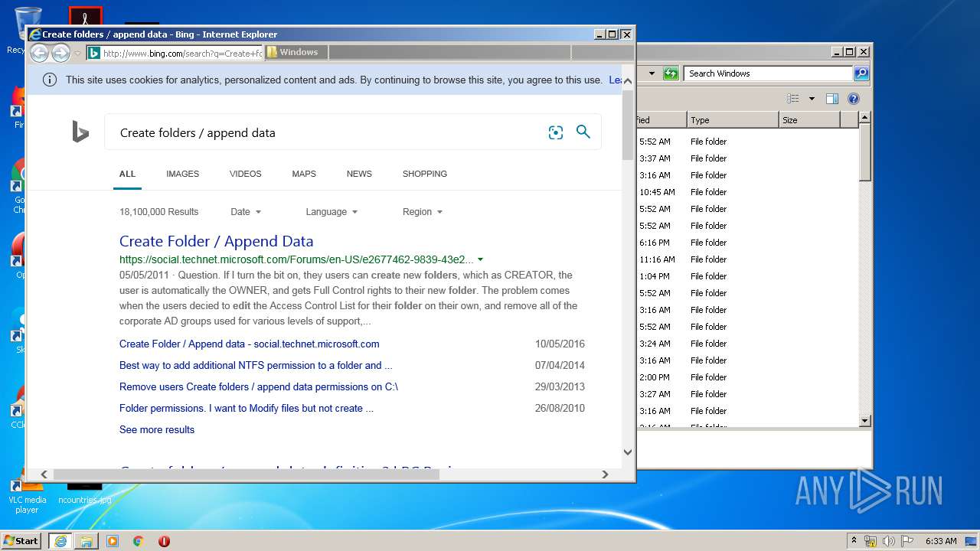Open the Language filter dropdown

(x=332, y=212)
